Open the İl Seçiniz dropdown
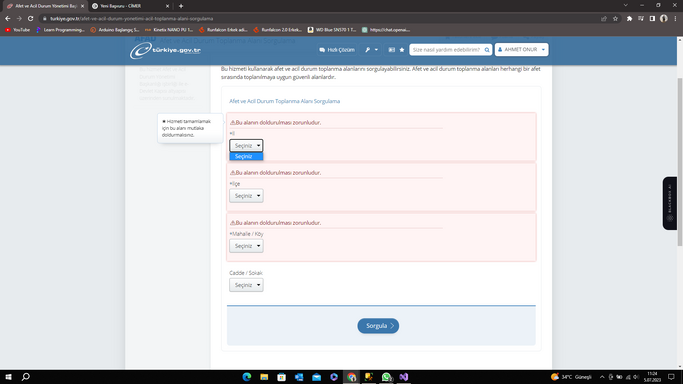Viewport: 683px width, 384px height. tap(246, 145)
